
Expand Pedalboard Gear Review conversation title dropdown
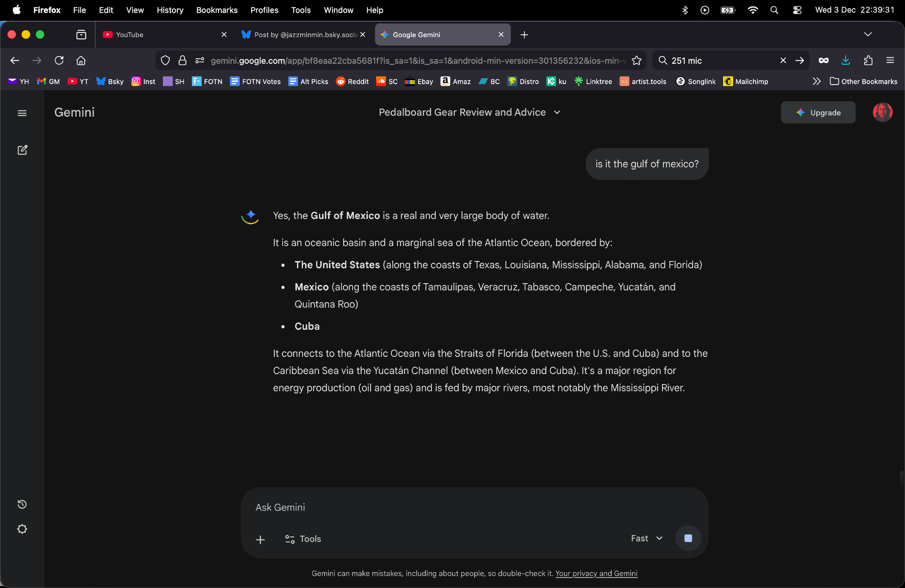coord(557,112)
